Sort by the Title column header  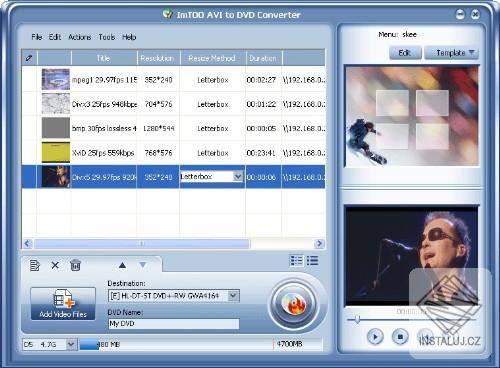104,58
